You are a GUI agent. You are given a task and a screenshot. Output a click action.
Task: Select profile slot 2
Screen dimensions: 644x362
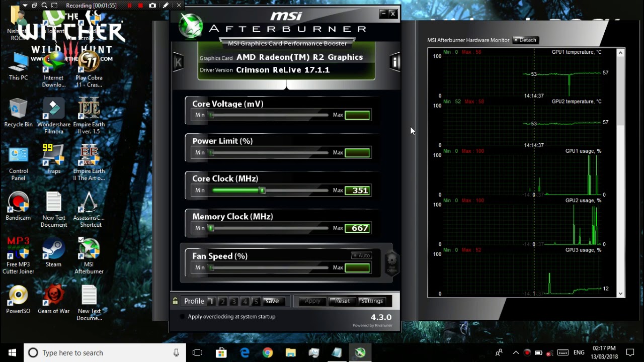[x=222, y=301]
